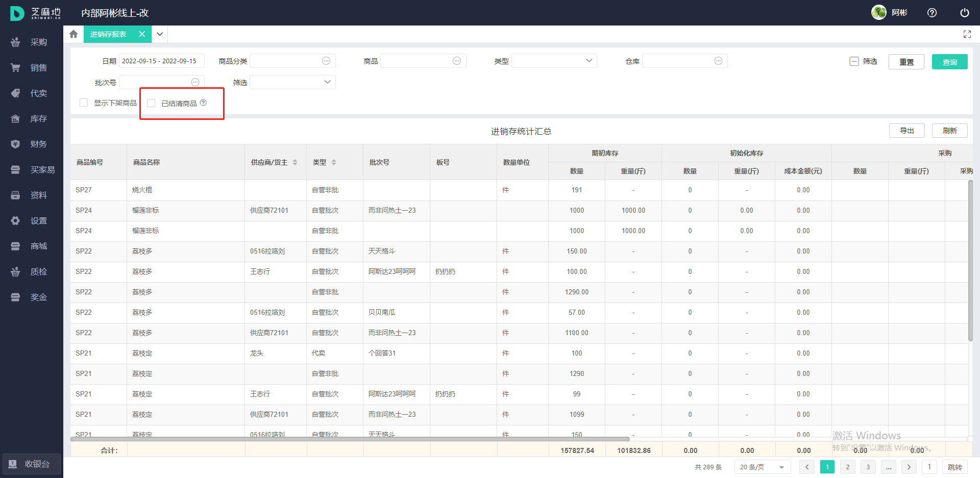Open the 仓库 picker ellipsis icon

tap(718, 61)
